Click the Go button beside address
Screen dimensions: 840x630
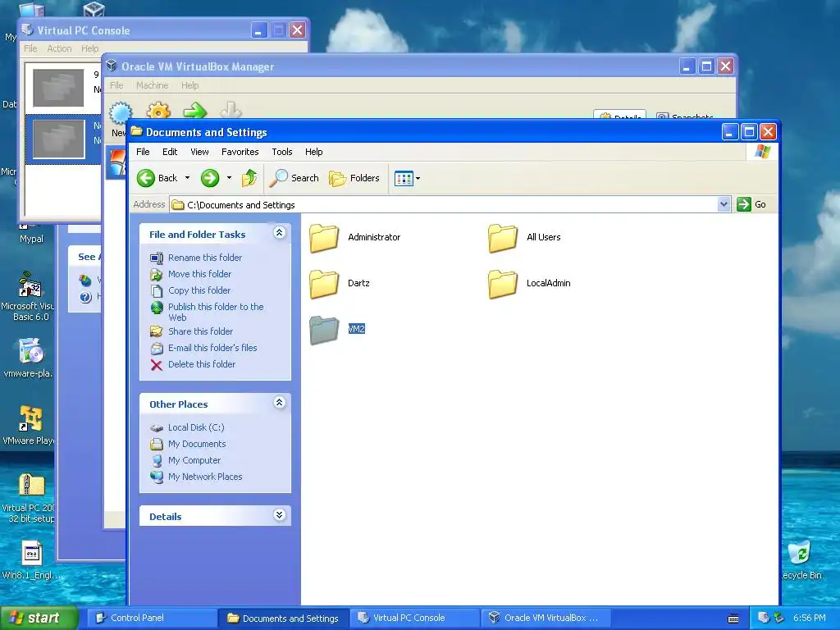(x=751, y=204)
